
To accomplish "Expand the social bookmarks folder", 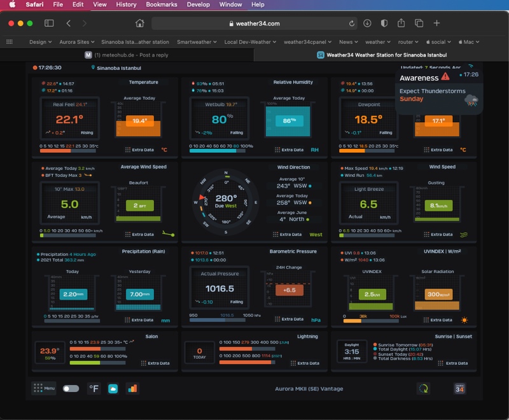I will coord(438,42).
